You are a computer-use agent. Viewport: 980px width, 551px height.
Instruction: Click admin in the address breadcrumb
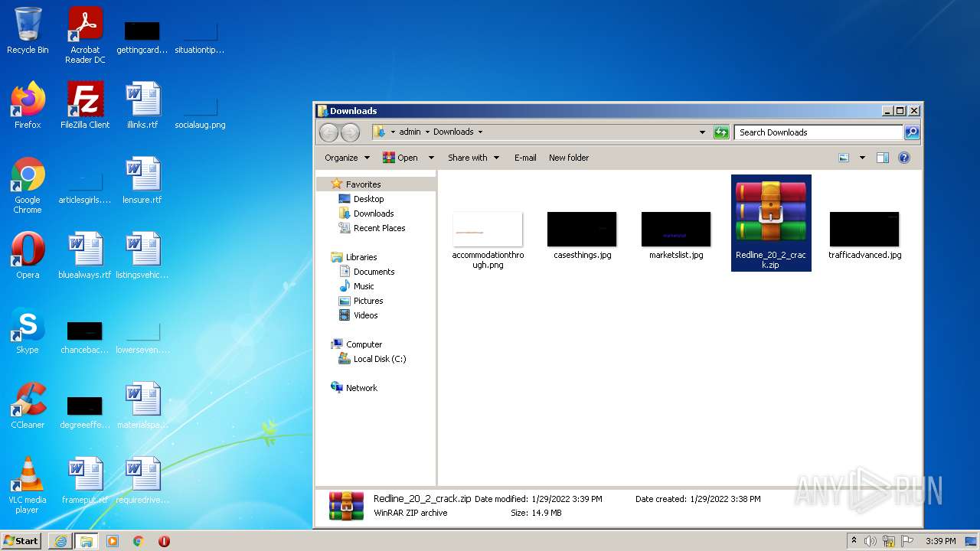410,132
